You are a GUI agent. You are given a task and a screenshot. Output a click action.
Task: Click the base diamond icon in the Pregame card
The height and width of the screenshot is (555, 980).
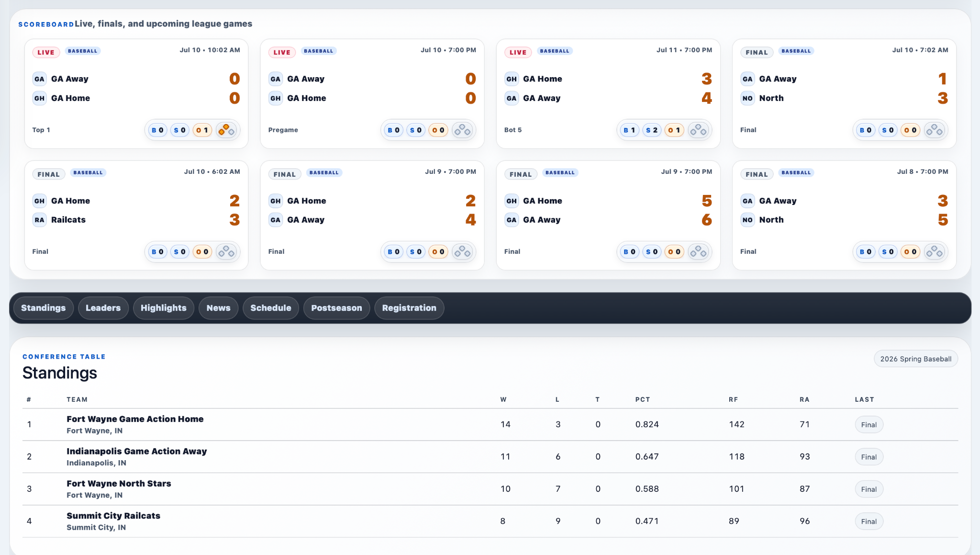(462, 130)
